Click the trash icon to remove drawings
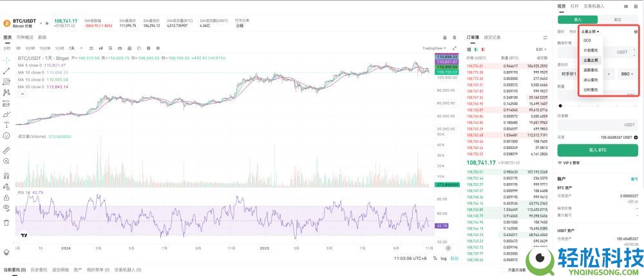This screenshot has width=644, height=276. pyautogui.click(x=6, y=222)
